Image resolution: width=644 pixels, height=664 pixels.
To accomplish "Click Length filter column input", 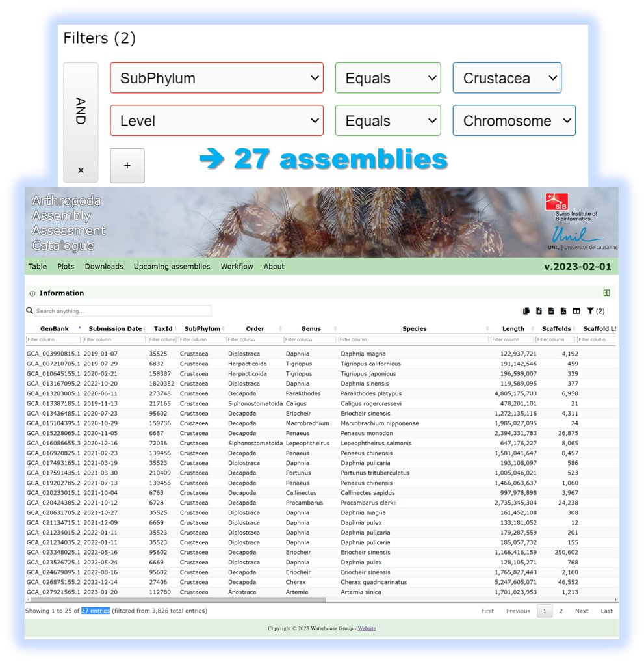I will 512,339.
